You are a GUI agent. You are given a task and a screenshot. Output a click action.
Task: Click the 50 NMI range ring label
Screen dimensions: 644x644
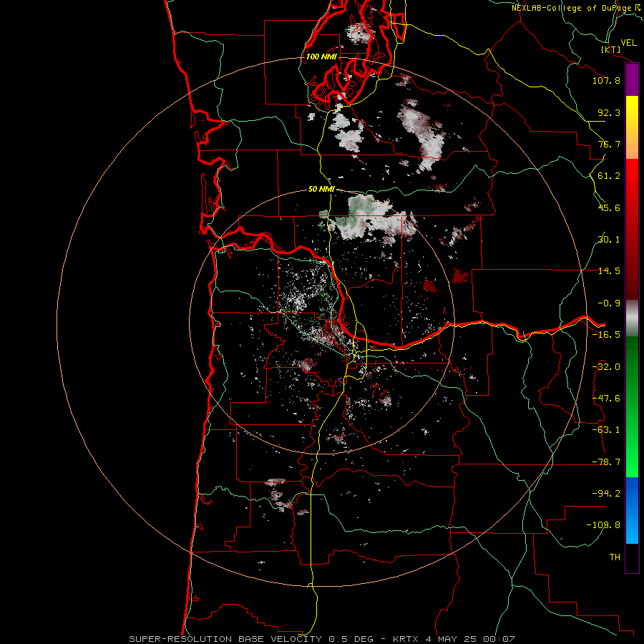(321, 190)
